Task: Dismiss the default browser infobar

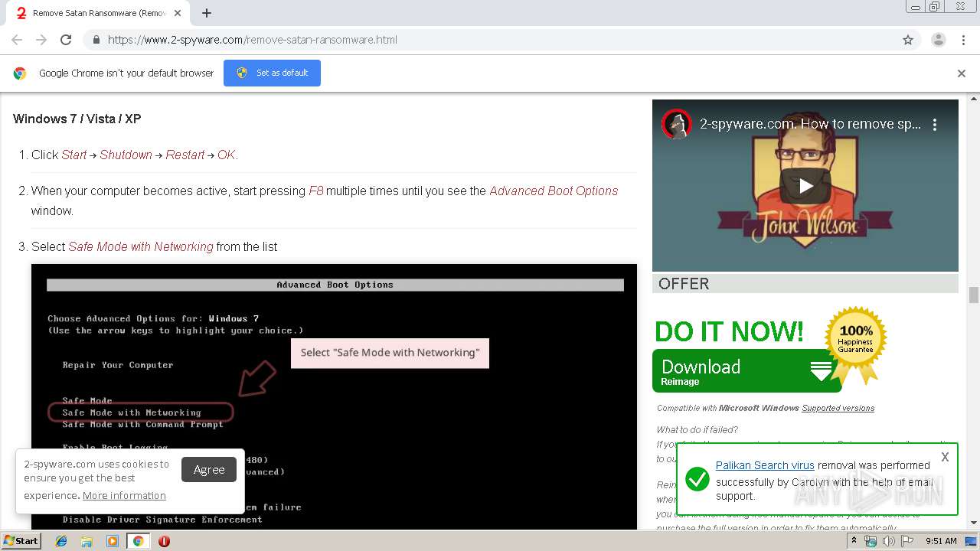Action: pos(962,73)
